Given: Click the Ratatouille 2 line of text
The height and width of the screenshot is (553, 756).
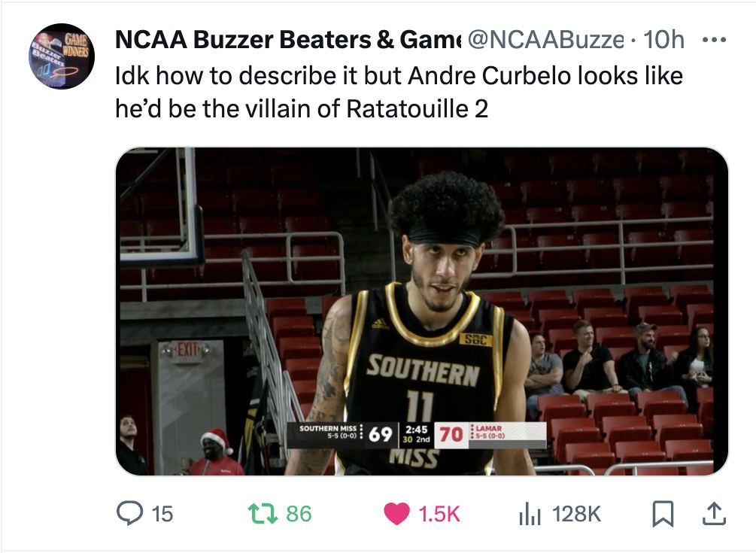Looking at the screenshot, I should click(301, 109).
